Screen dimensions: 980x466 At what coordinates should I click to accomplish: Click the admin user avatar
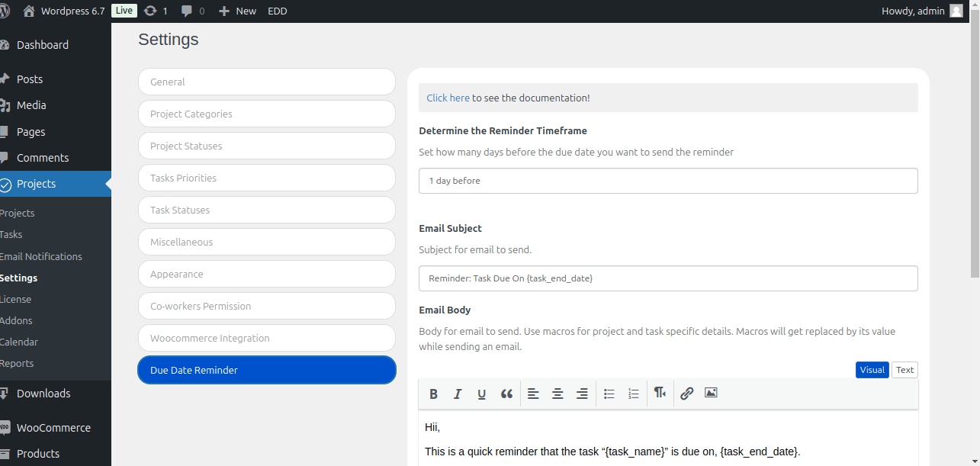956,11
